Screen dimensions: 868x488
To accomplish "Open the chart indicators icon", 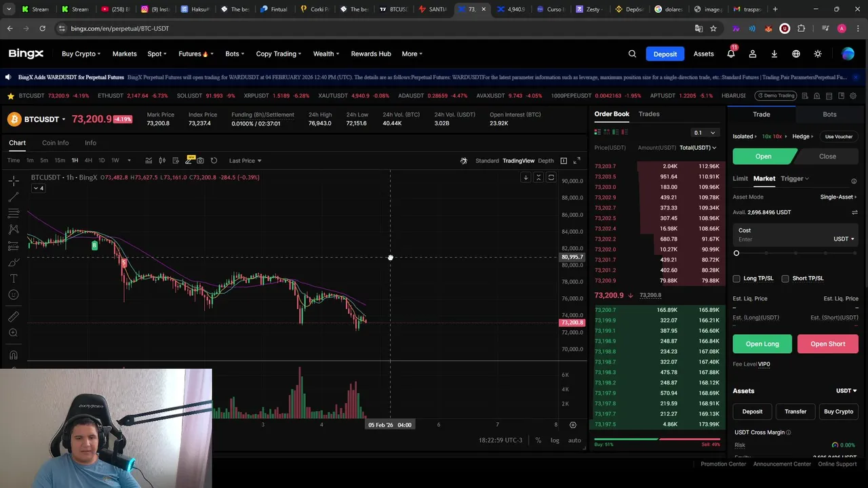I will (149, 161).
